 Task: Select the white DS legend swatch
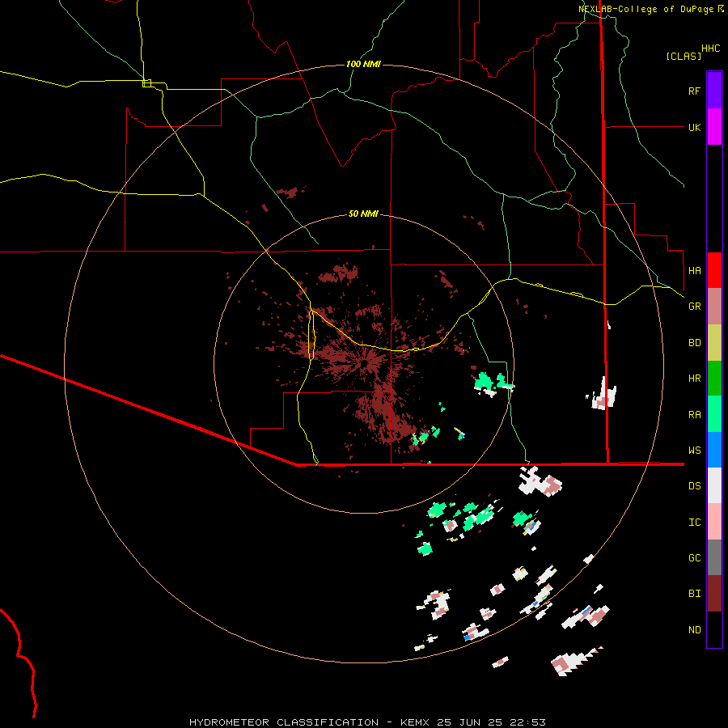pyautogui.click(x=714, y=485)
